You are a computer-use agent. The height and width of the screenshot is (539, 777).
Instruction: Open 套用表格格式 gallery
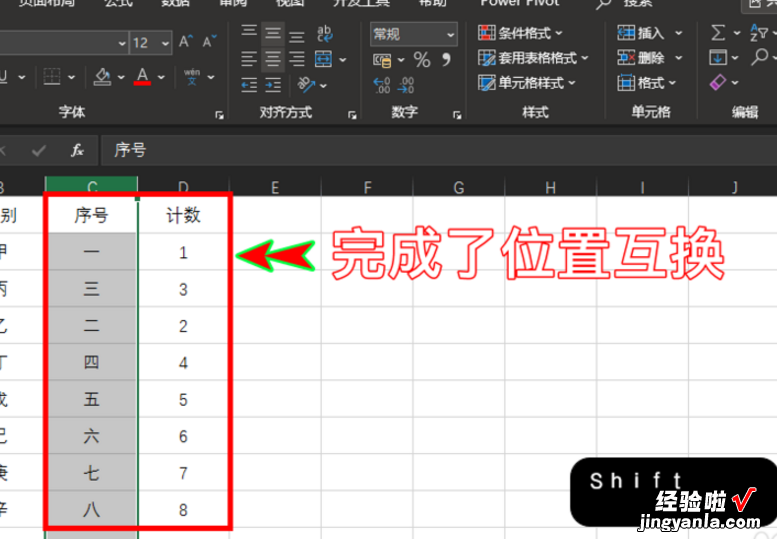click(533, 58)
